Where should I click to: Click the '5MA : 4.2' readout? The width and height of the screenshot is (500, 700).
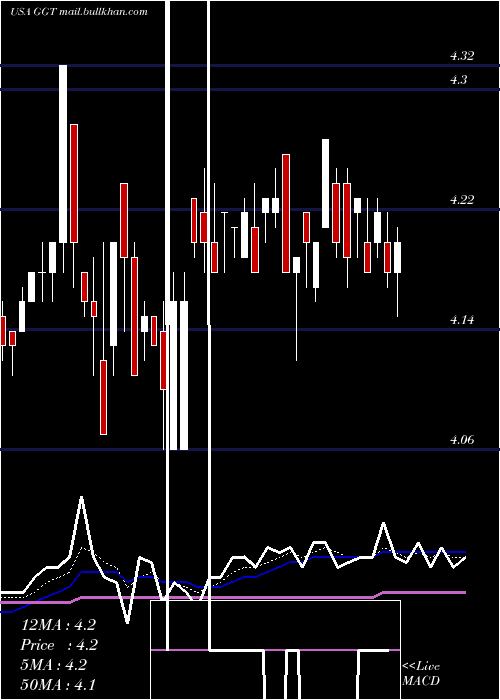pos(53,665)
